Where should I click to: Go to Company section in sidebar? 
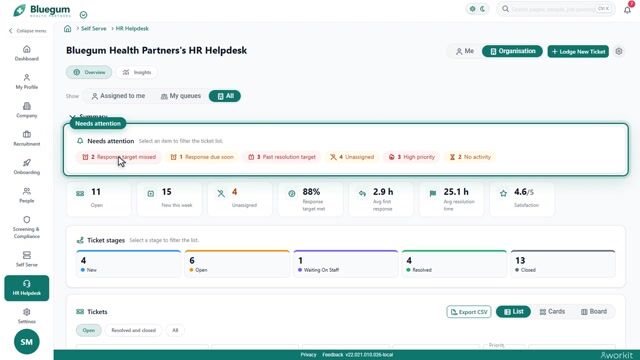(x=27, y=110)
